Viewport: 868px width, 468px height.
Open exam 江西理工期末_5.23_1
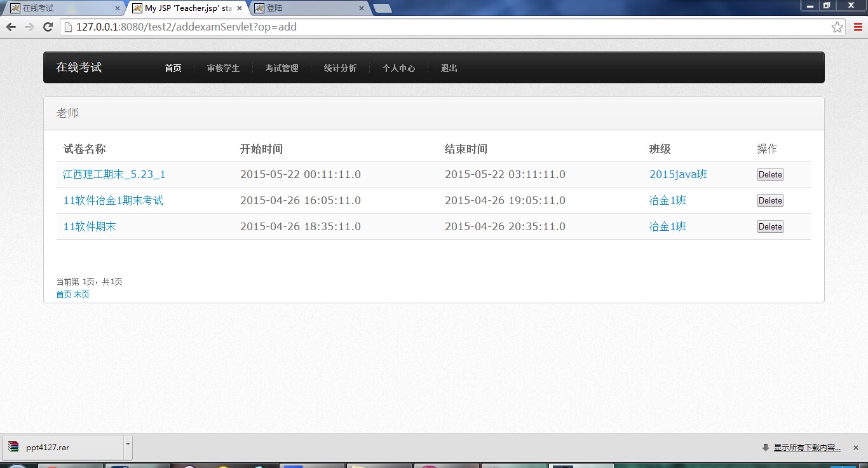[x=114, y=174]
